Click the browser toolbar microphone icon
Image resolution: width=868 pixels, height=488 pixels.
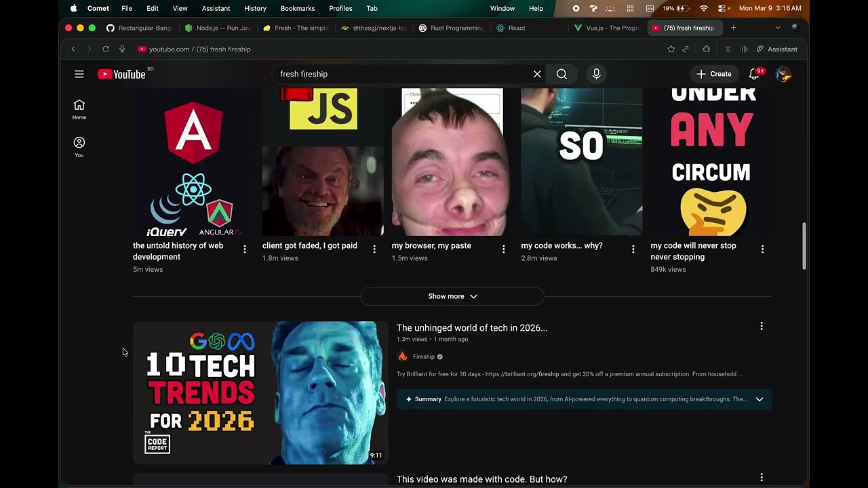click(x=122, y=49)
